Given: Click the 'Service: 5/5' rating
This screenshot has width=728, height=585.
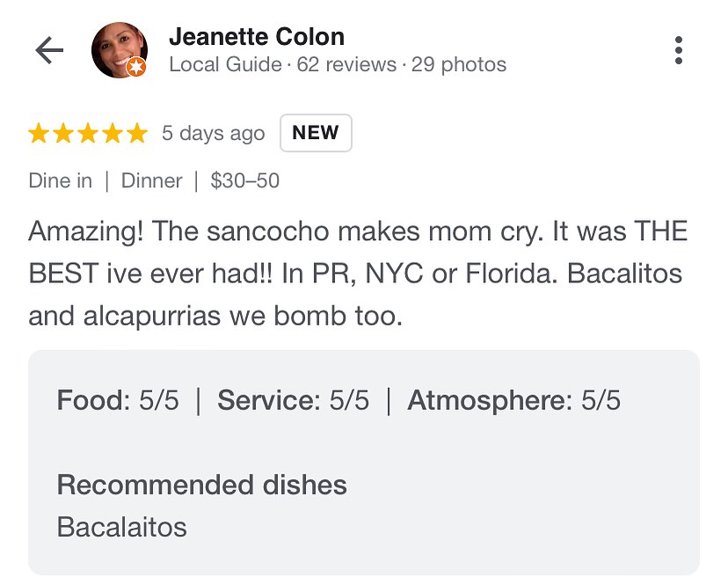Looking at the screenshot, I should coord(294,400).
